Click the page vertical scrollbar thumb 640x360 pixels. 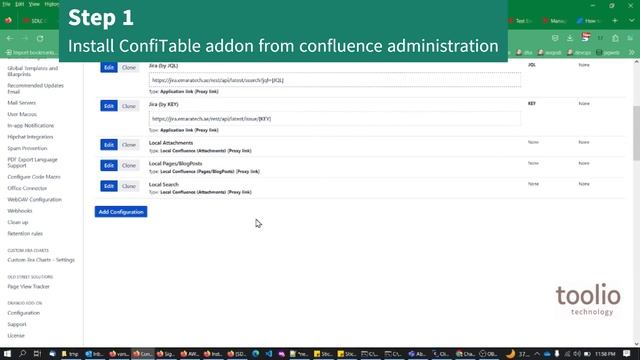tap(636, 133)
